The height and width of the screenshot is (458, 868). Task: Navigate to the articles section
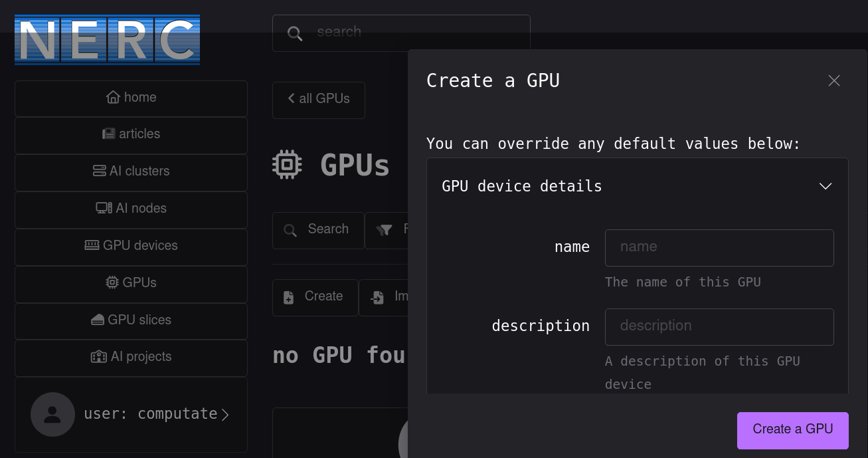[131, 134]
